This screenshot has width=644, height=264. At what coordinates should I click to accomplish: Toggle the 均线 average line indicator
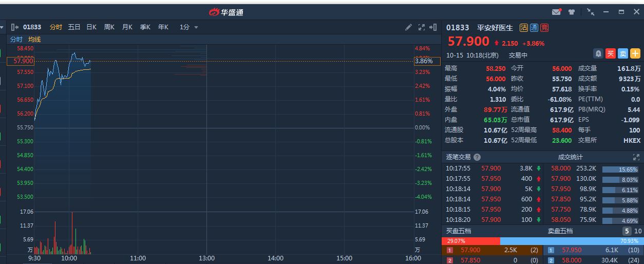click(34, 40)
